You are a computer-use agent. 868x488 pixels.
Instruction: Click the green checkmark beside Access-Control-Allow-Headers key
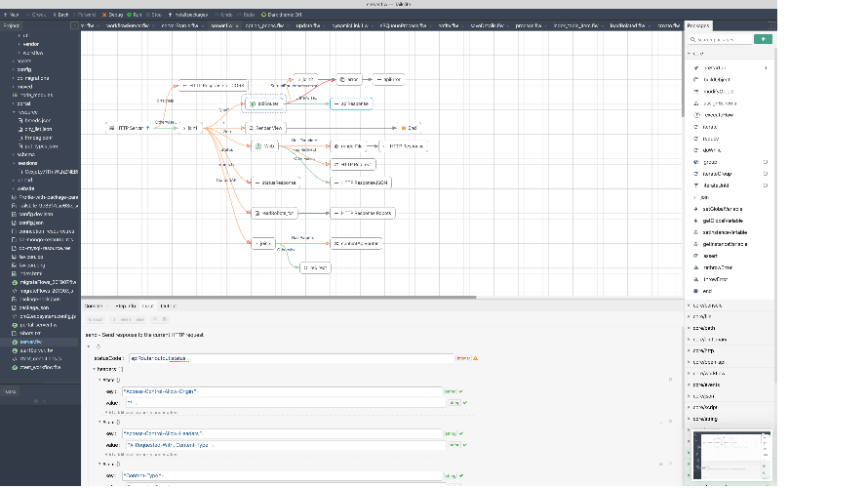pyautogui.click(x=461, y=433)
